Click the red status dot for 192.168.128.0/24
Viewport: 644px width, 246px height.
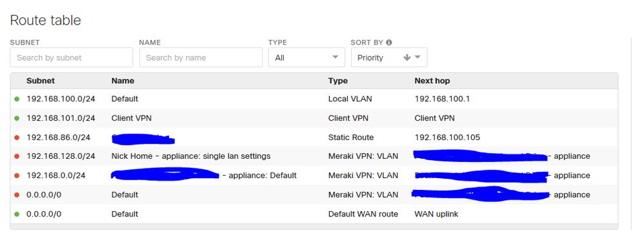tap(17, 156)
